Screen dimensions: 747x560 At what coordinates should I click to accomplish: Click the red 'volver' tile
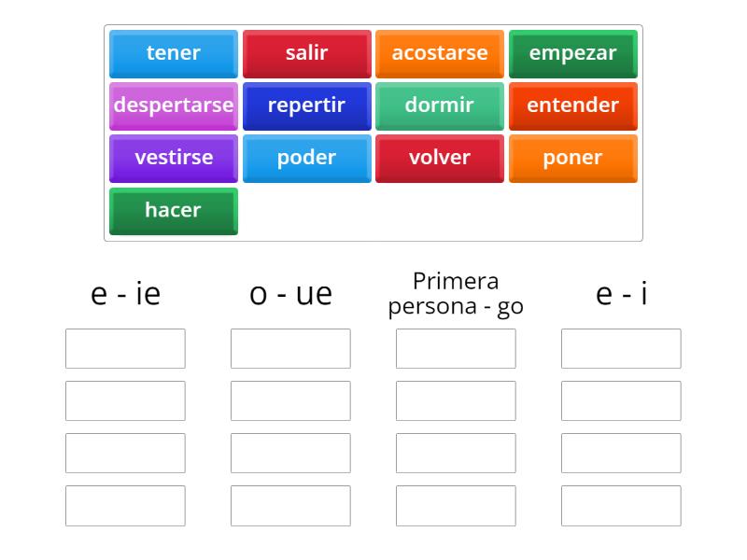[440, 158]
